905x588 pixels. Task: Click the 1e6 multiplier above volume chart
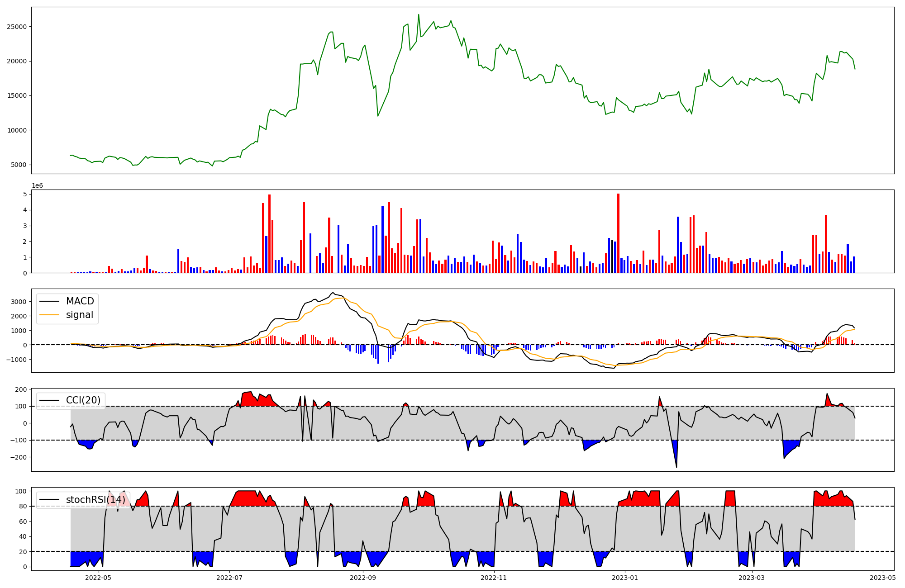37,186
